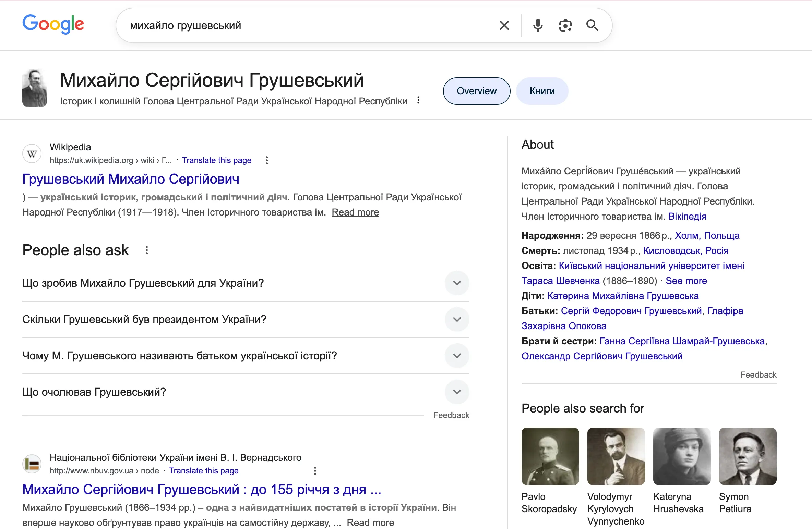Click 'See more' under Освіта

pos(686,281)
